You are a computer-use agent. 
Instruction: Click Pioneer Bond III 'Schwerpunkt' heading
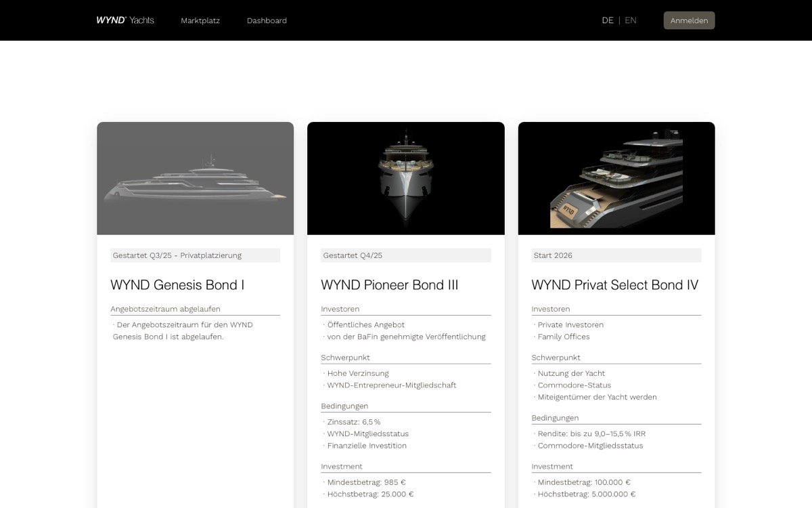345,358
